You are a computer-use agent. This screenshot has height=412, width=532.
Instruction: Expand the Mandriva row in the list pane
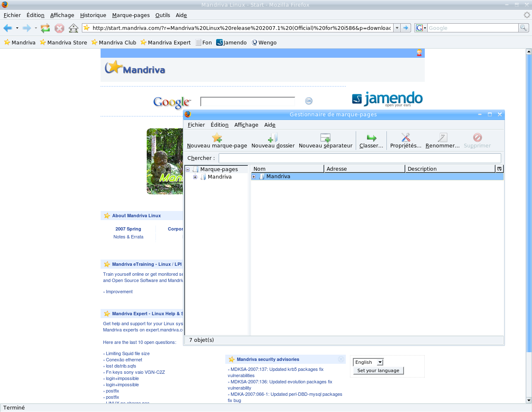(x=254, y=177)
